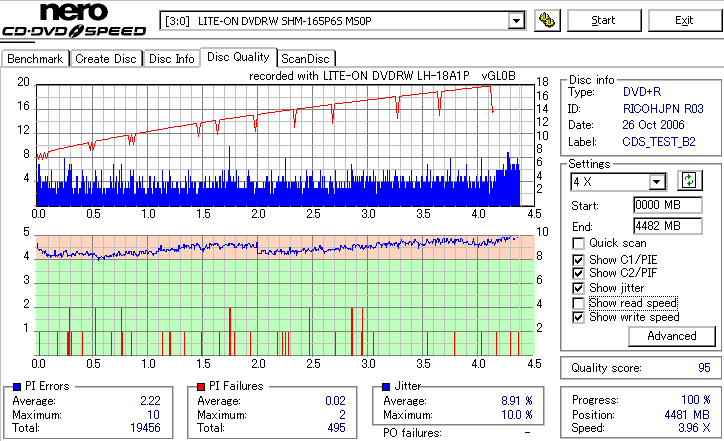Viewport: 724px width, 441px height.
Task: Click the Jitter average 8.91 %
Action: [517, 401]
